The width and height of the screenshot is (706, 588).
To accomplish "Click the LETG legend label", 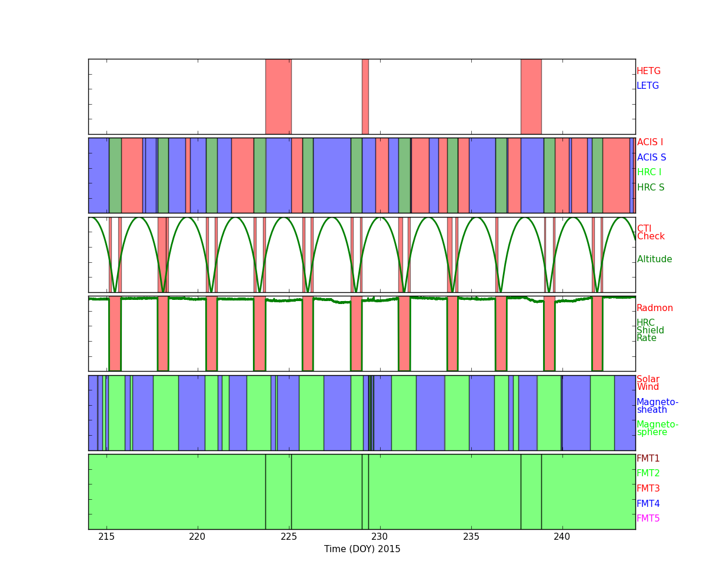I will pos(647,86).
